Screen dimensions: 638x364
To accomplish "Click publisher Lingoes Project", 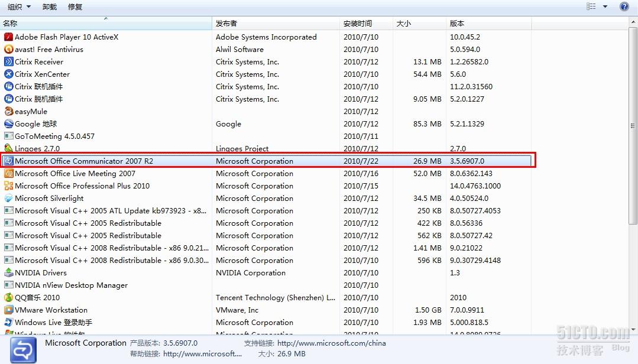I will 242,148.
